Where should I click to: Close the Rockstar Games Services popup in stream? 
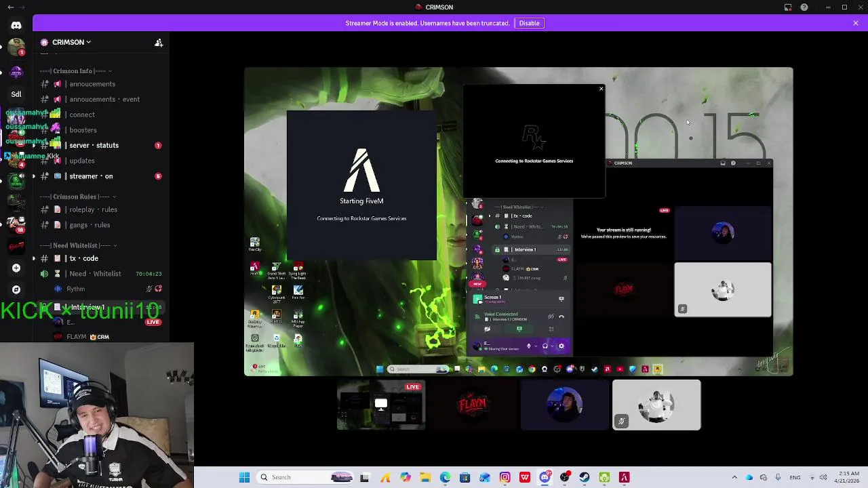pos(601,89)
